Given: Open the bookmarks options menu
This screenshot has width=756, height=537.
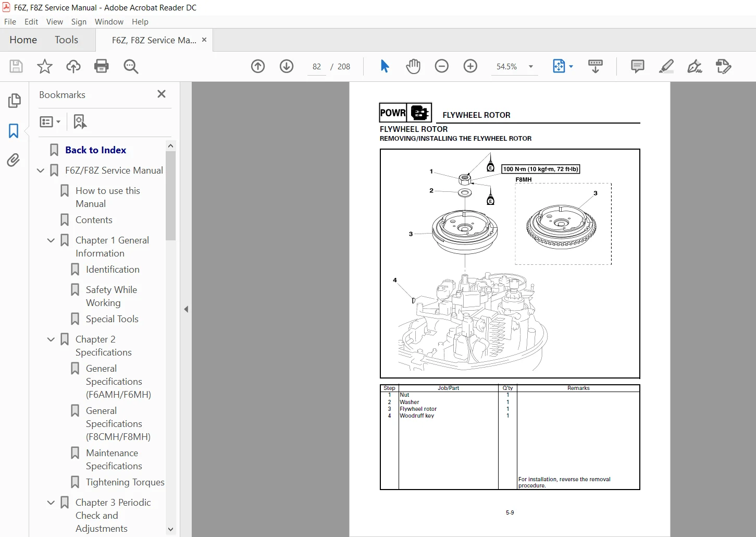Looking at the screenshot, I should (50, 121).
